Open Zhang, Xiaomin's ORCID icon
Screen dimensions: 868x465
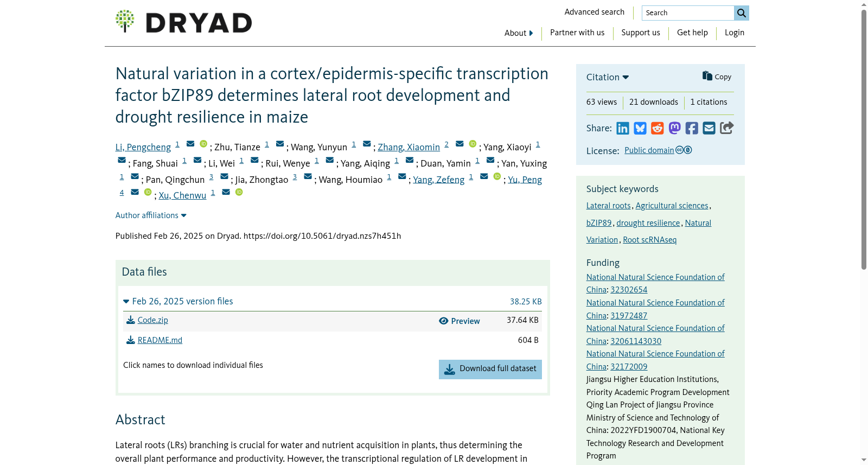pyautogui.click(x=473, y=144)
